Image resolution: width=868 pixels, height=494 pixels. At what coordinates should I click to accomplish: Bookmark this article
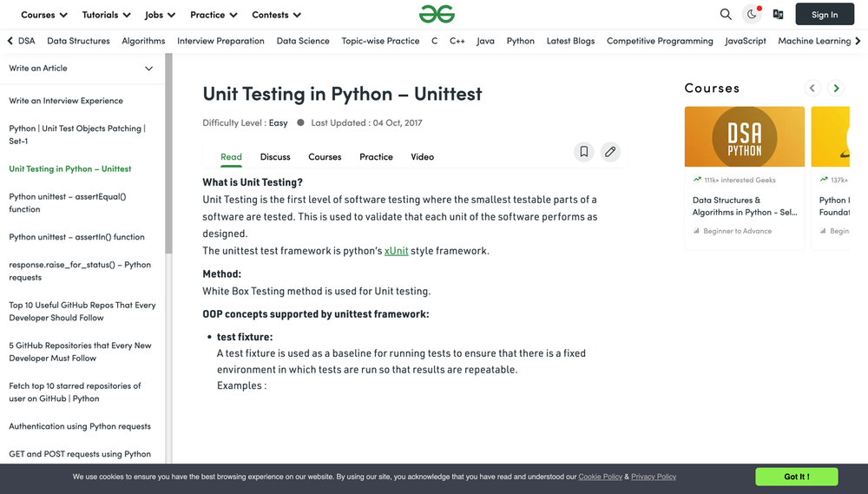pyautogui.click(x=584, y=152)
